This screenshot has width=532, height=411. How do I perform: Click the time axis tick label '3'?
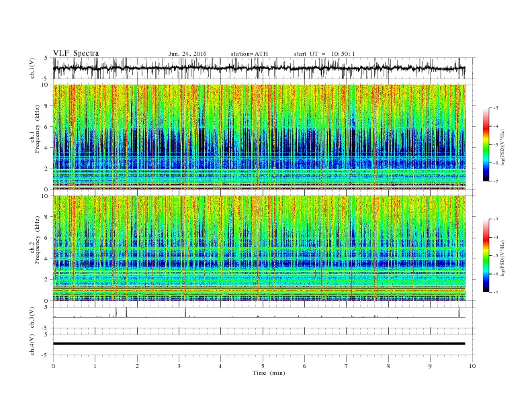179,366
